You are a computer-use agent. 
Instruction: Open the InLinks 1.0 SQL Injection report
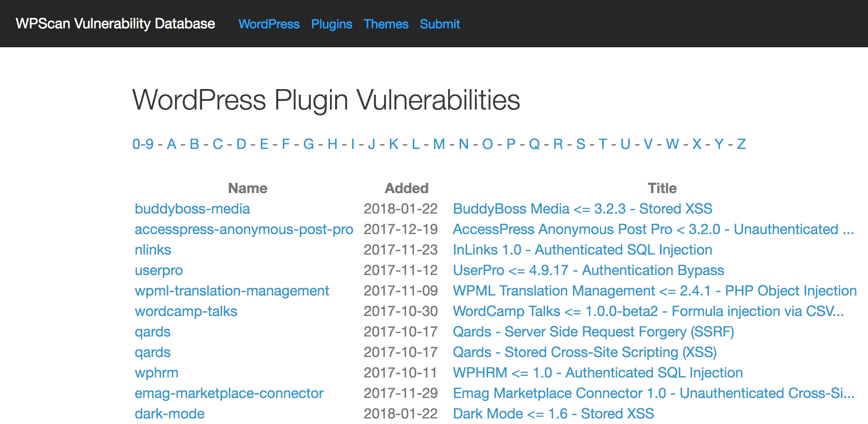[582, 249]
